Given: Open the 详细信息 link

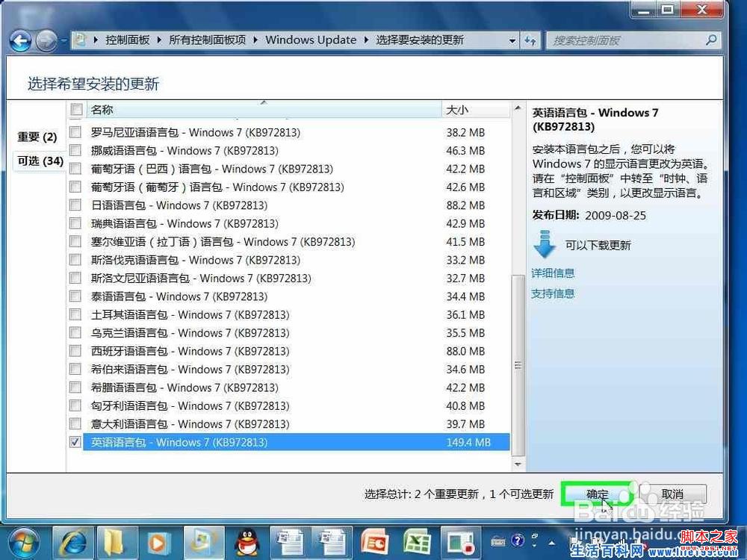Looking at the screenshot, I should 553,273.
